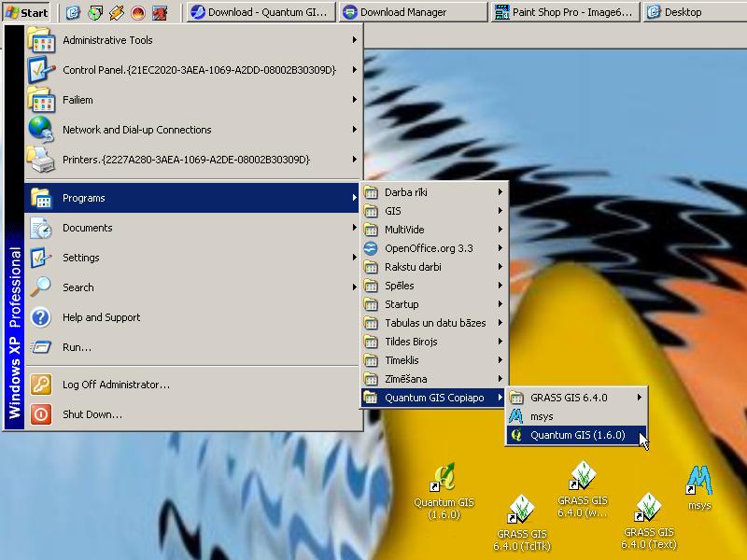Image resolution: width=747 pixels, height=560 pixels.
Task: Launch Quantum GIS (1.6.0) from submenu
Action: [576, 435]
